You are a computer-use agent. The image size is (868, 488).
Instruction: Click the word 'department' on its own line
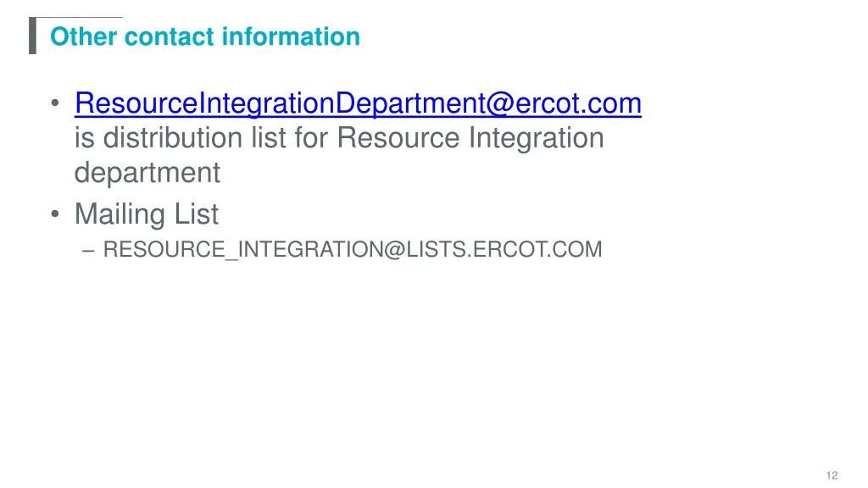coord(147,172)
